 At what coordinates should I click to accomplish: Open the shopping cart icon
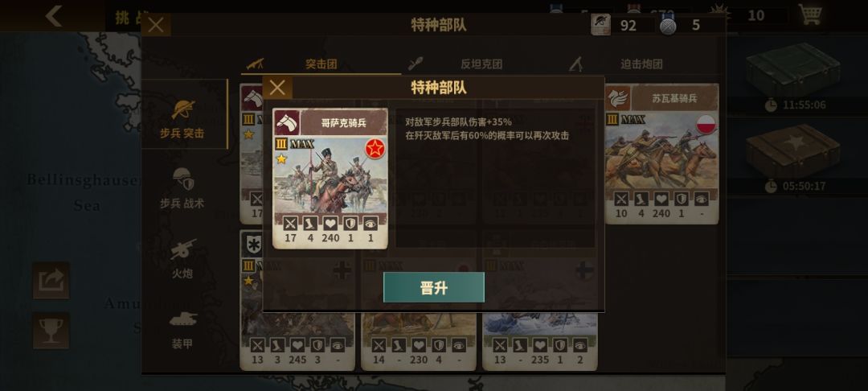click(x=810, y=14)
